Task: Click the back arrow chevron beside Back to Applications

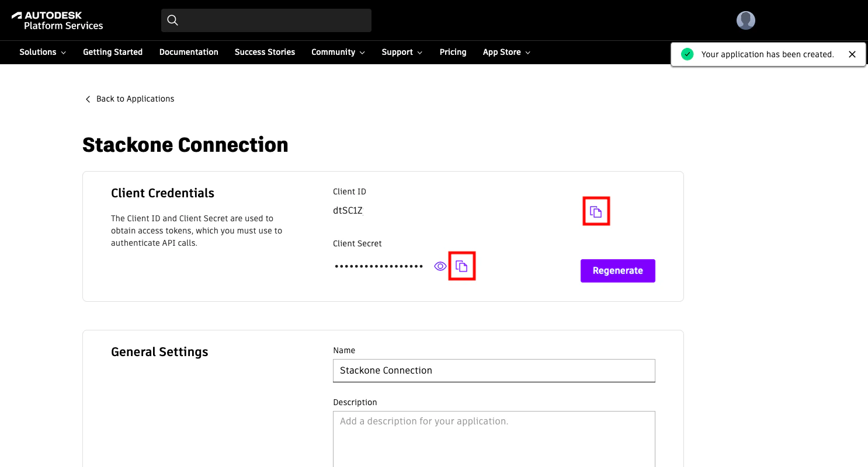Action: coord(88,99)
